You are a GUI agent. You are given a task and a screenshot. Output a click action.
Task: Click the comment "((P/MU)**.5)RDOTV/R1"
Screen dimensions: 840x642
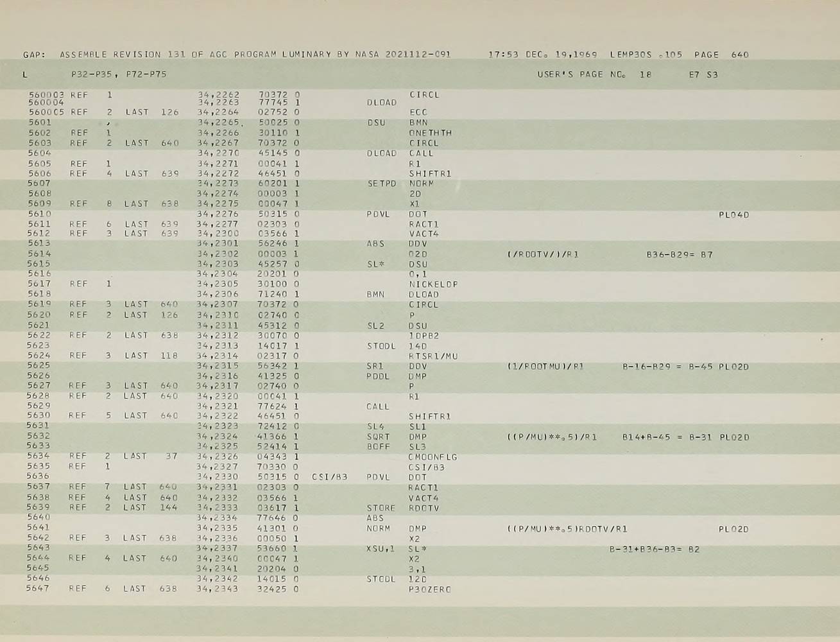click(567, 530)
